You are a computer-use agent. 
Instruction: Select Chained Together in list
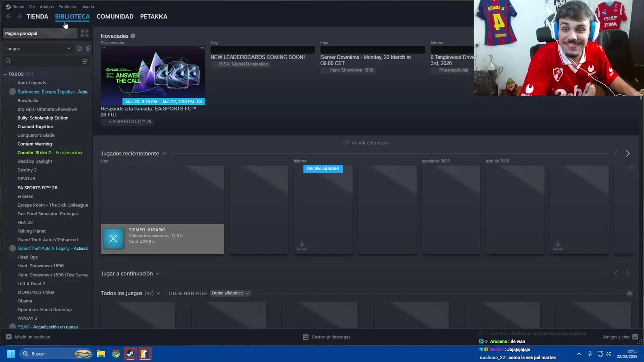(35, 127)
